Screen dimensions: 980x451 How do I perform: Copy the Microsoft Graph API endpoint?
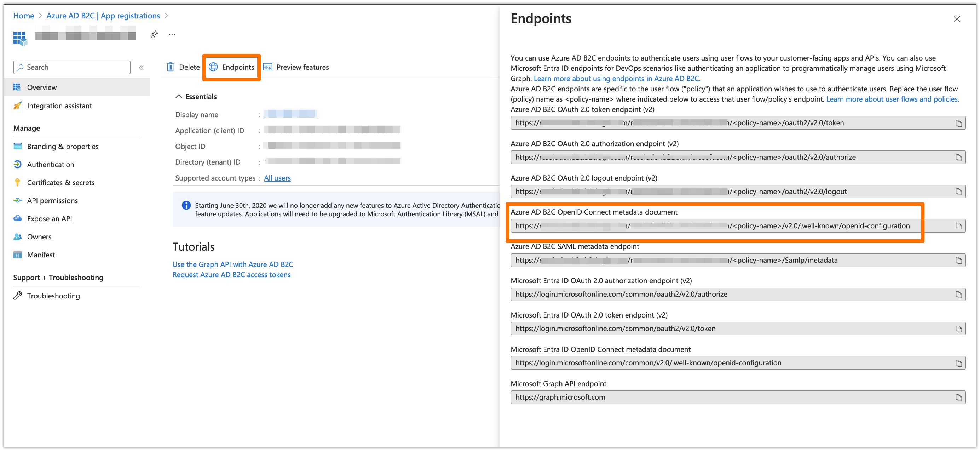(x=958, y=398)
